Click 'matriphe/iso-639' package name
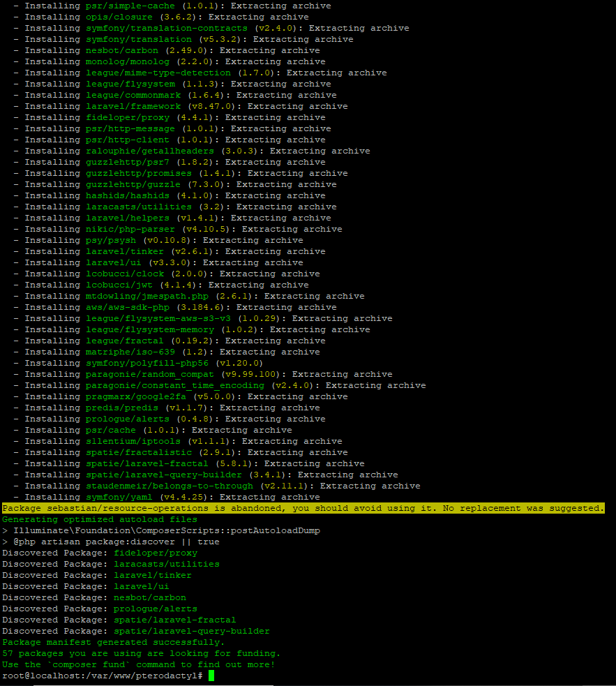 click(x=130, y=352)
